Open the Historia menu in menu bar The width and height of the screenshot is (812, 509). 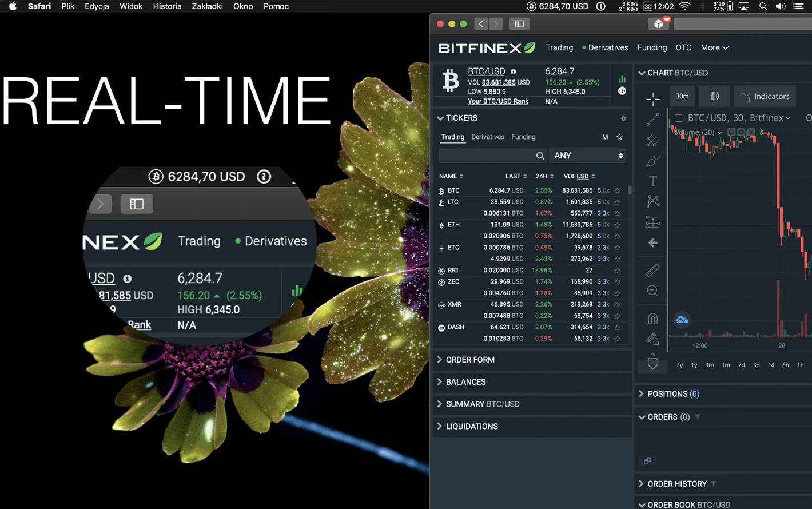click(x=167, y=6)
